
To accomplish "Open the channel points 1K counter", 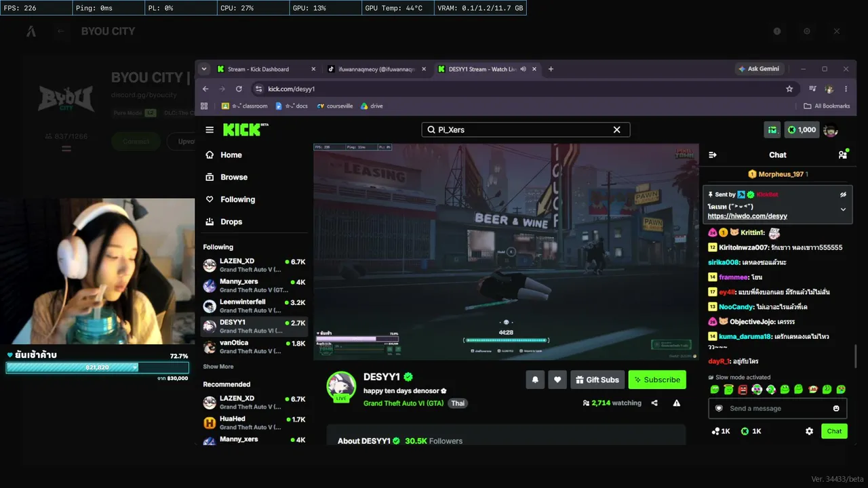I will tap(720, 431).
